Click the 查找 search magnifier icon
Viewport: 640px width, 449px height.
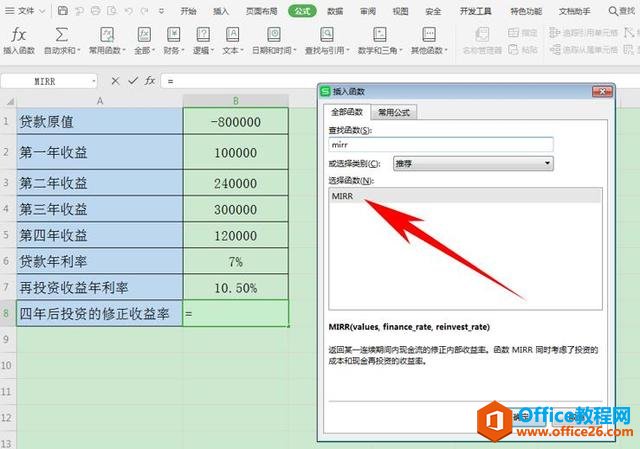click(613, 11)
